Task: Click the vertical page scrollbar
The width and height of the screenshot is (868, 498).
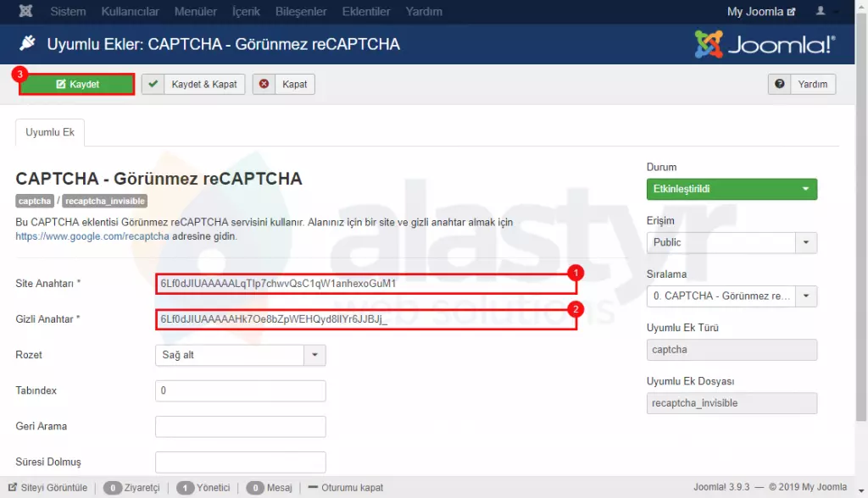Action: pyautogui.click(x=861, y=216)
